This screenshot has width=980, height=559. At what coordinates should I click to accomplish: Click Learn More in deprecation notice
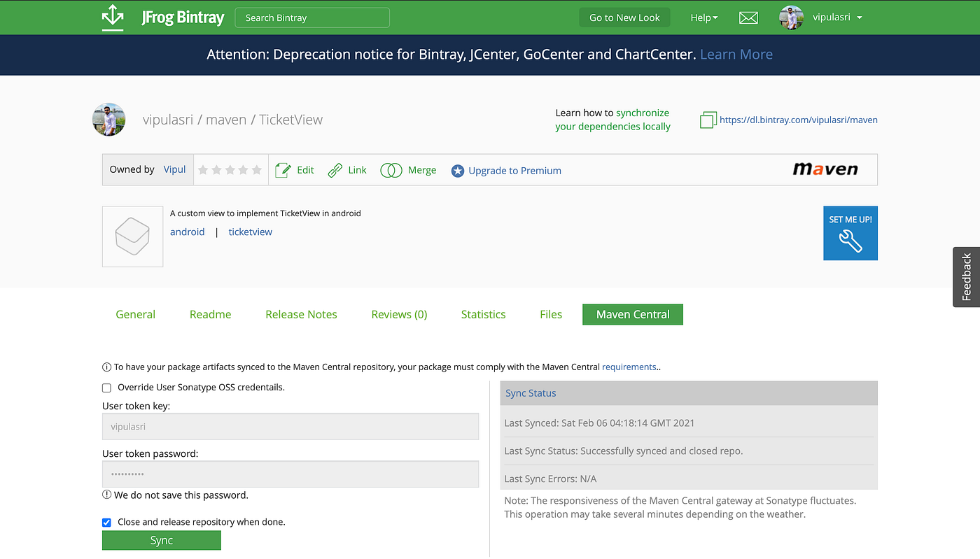(x=736, y=55)
